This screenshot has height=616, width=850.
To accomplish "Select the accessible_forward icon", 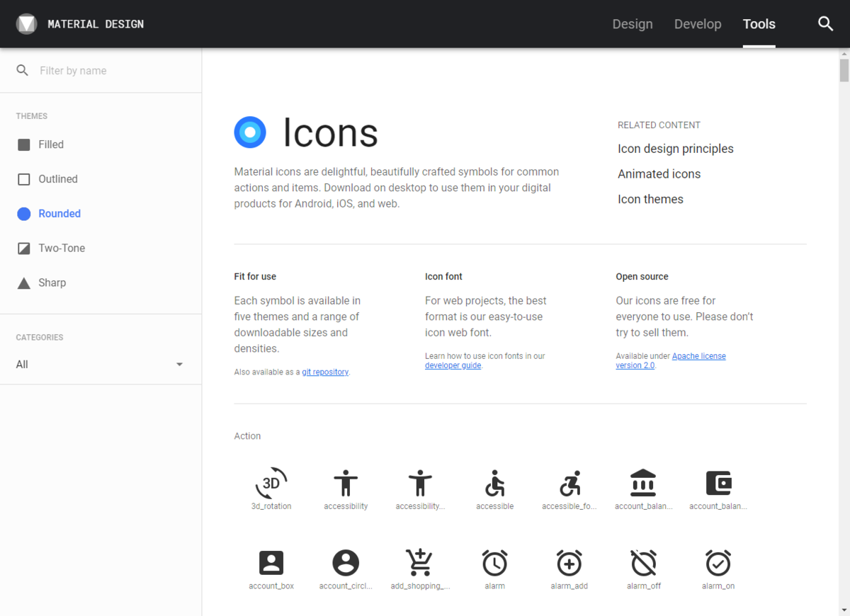I will click(569, 484).
